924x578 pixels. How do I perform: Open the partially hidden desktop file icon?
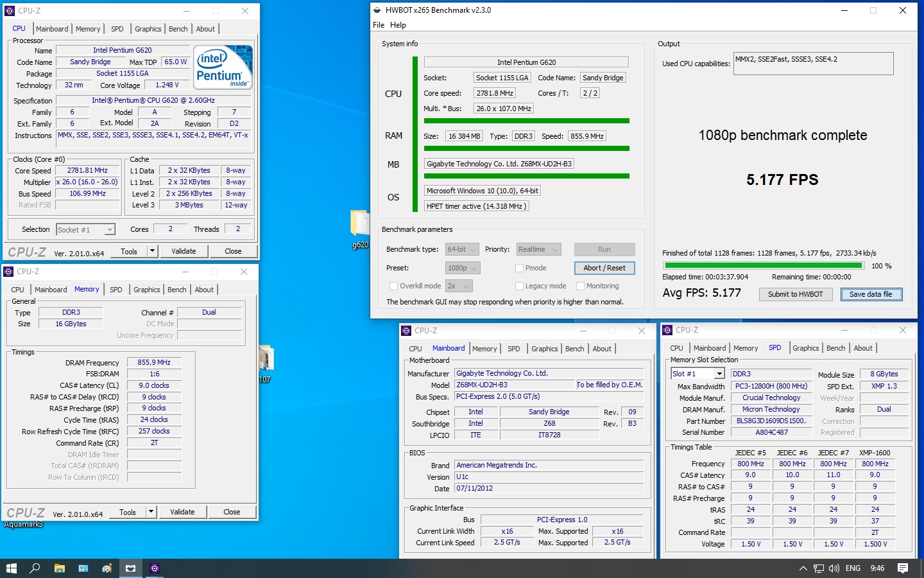pyautogui.click(x=266, y=364)
